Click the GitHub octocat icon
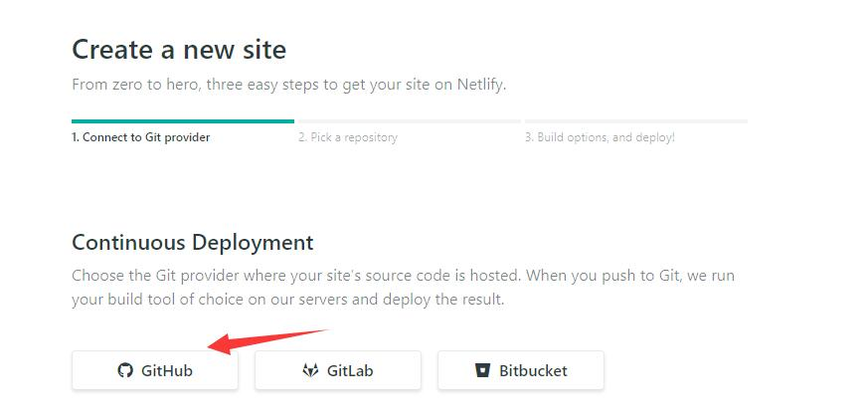The height and width of the screenshot is (420, 868). pos(125,370)
